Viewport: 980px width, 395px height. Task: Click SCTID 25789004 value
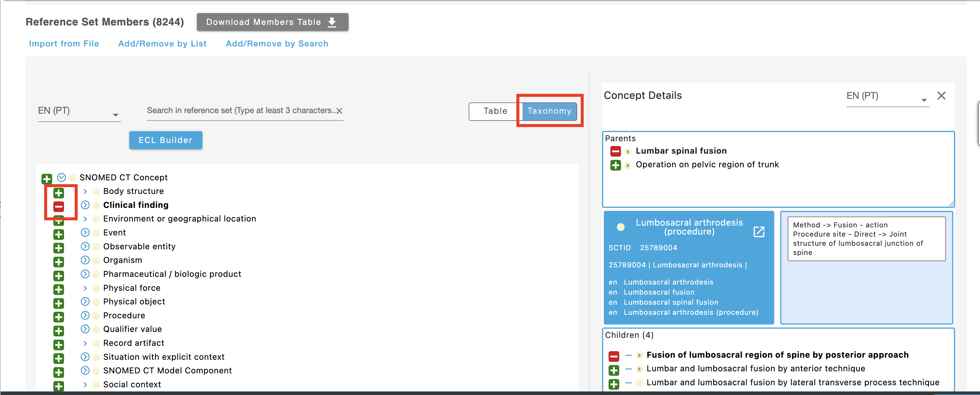coord(659,248)
